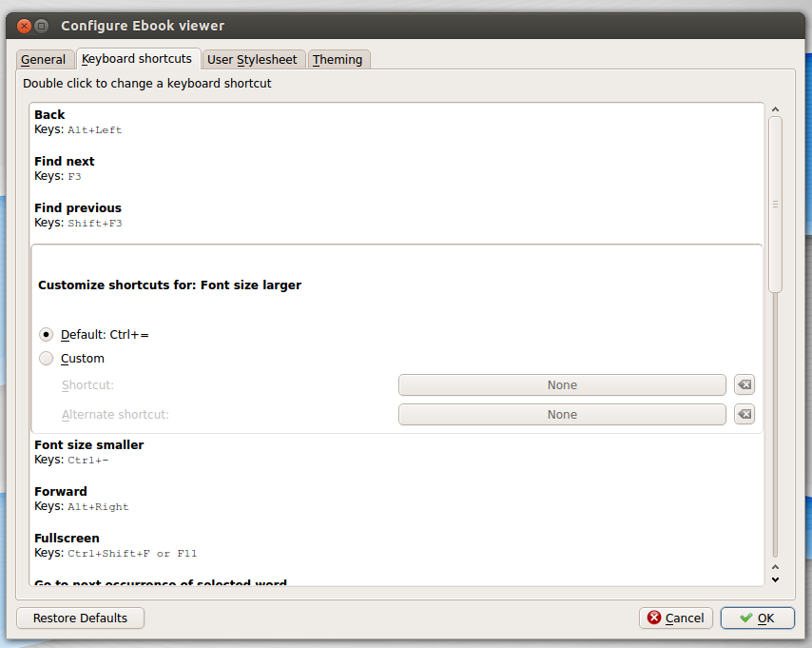The width and height of the screenshot is (812, 648).
Task: Confirm settings with the OK button
Action: pyautogui.click(x=757, y=619)
